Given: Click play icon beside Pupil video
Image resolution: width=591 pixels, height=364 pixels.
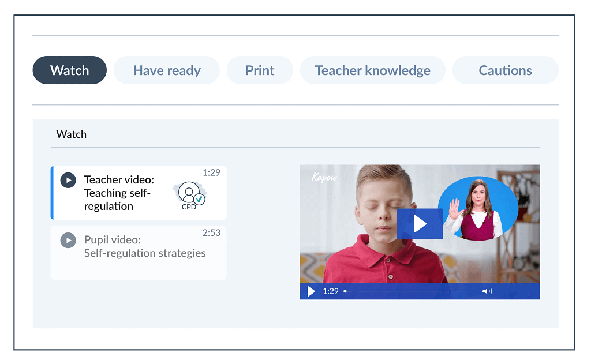Looking at the screenshot, I should click(68, 240).
